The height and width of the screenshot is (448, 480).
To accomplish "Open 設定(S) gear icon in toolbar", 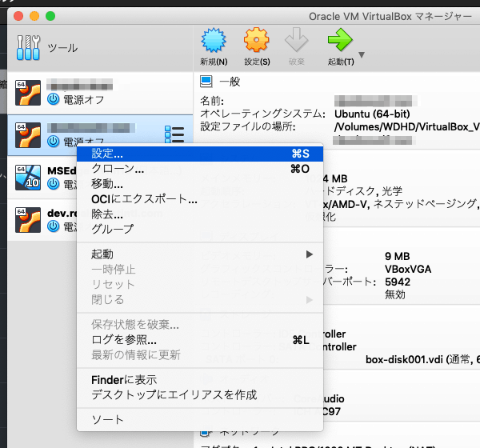I will pos(257,40).
